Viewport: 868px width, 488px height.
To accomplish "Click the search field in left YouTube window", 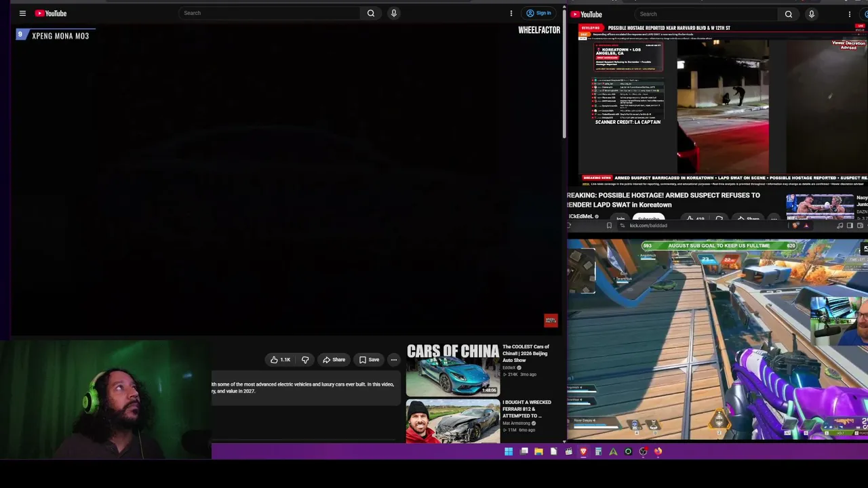I will [x=270, y=13].
